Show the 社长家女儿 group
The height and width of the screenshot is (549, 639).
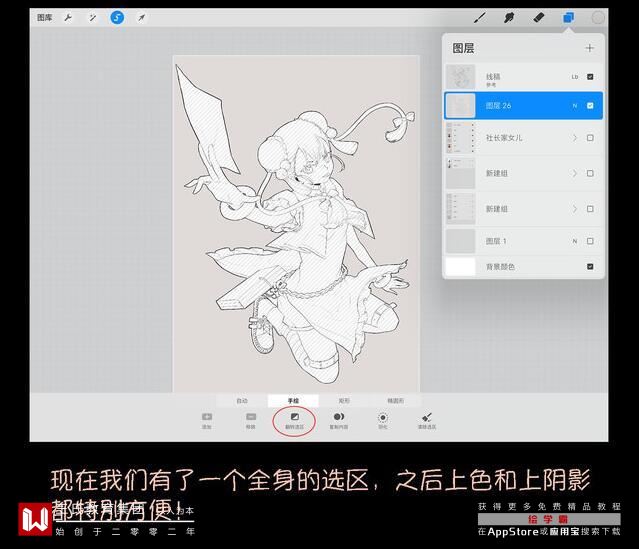[590, 138]
